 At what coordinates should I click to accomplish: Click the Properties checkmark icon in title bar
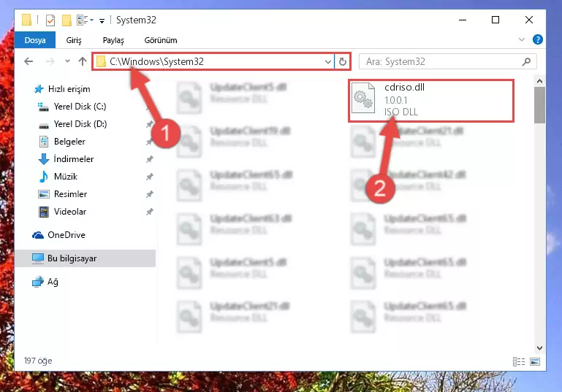point(50,20)
